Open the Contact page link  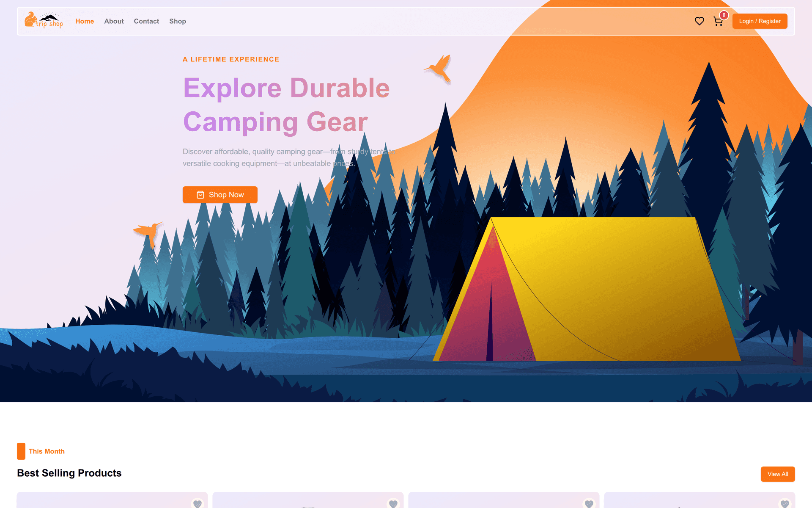coord(146,21)
